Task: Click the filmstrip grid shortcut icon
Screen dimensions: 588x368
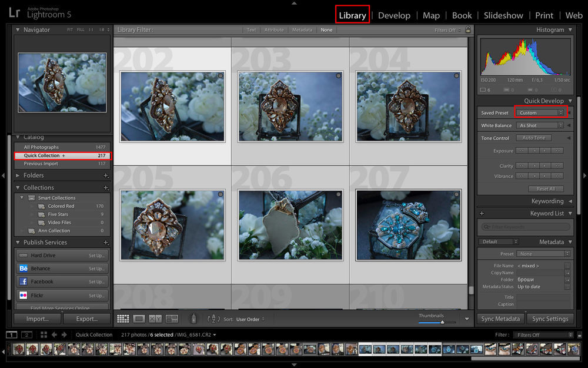Action: click(x=44, y=334)
